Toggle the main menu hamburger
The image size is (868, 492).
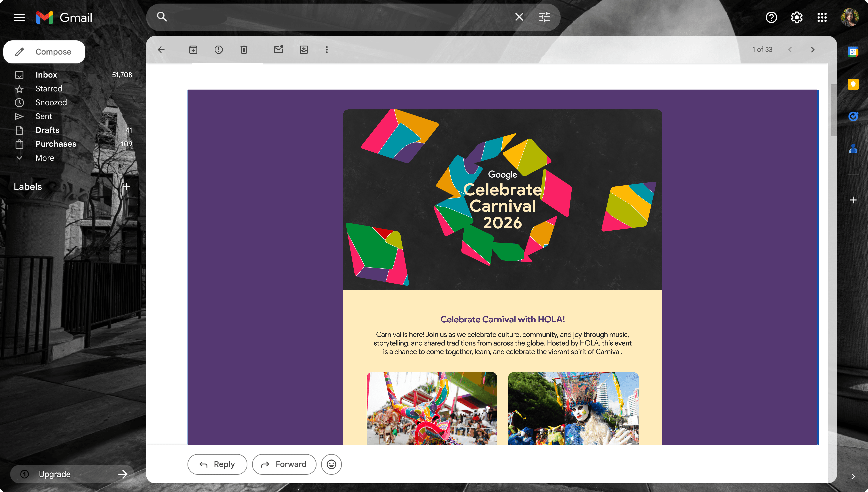pos(19,17)
